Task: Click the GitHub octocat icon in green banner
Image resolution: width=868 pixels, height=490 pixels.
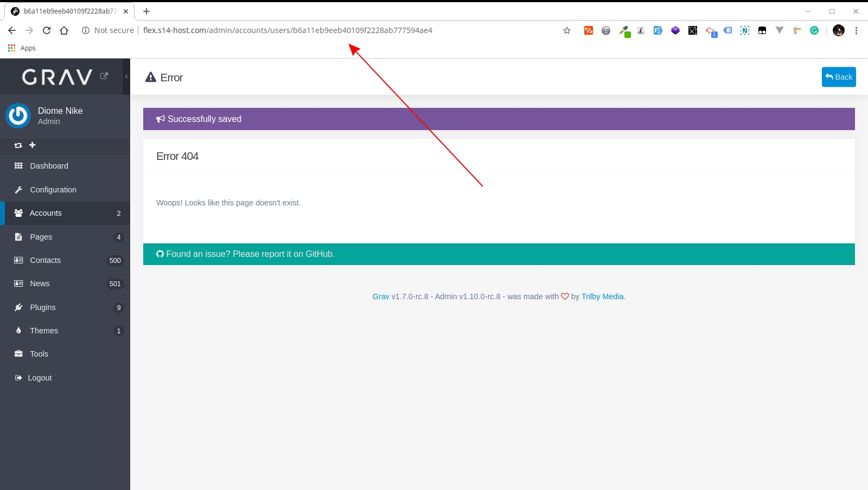Action: pyautogui.click(x=159, y=254)
